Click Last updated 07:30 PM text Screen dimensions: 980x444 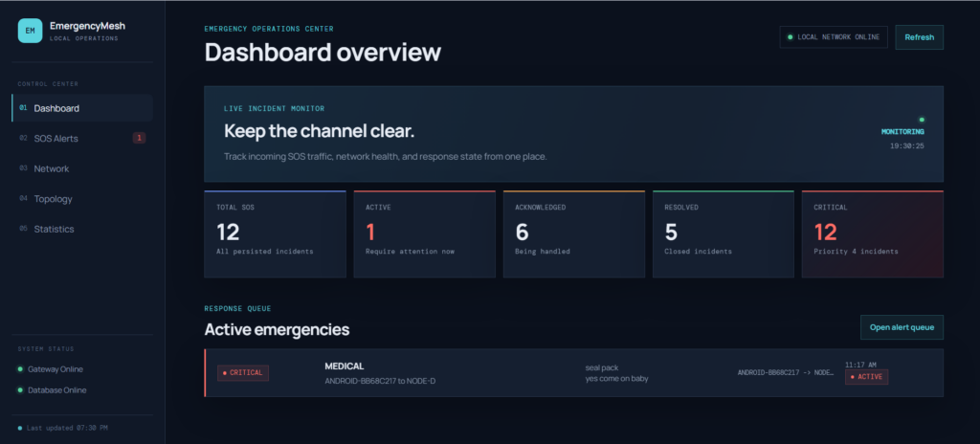pos(67,428)
